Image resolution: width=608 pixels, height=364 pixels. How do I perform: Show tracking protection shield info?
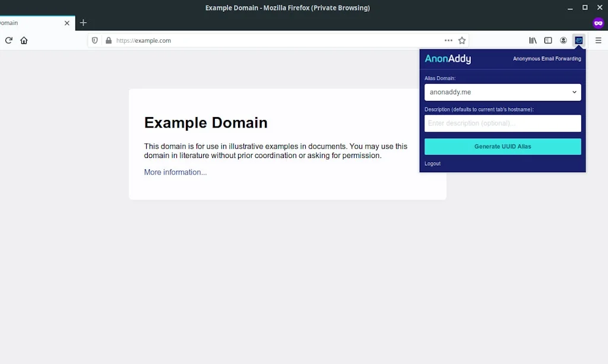coord(95,40)
